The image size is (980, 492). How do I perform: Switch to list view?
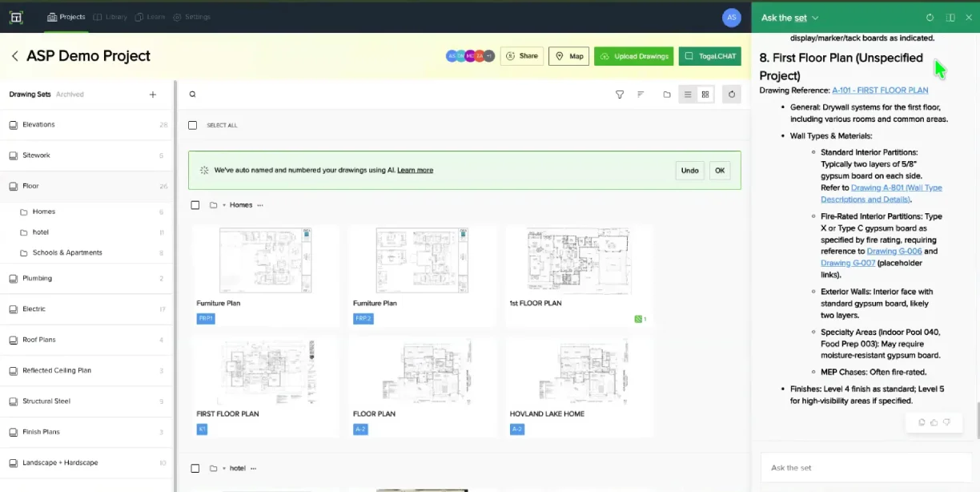coord(687,95)
